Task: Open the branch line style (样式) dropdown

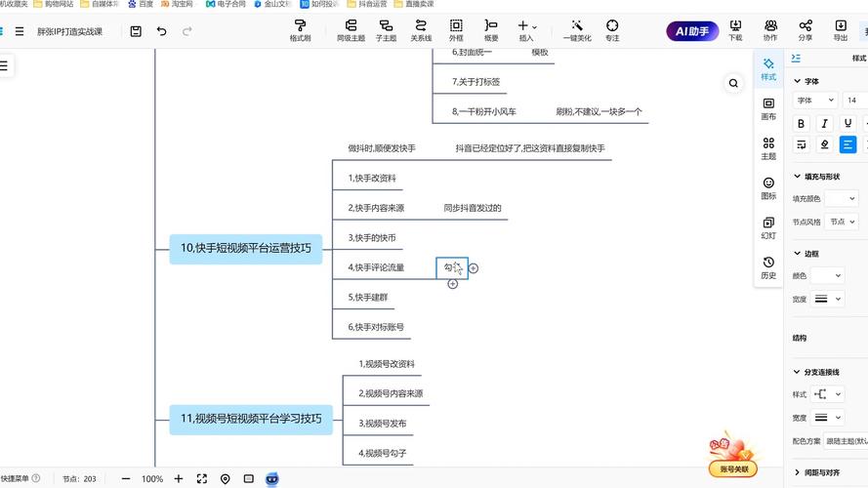Action: click(x=828, y=394)
